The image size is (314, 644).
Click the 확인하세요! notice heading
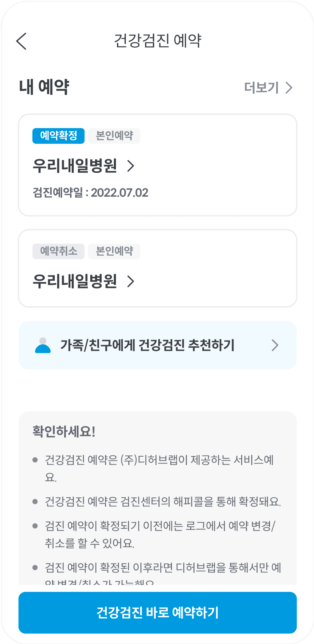pos(64,432)
